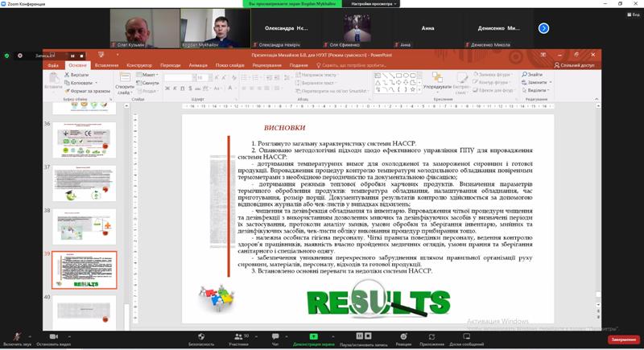644x350 pixels.
Task: Click the green encryption shield icon
Action: coord(6,56)
